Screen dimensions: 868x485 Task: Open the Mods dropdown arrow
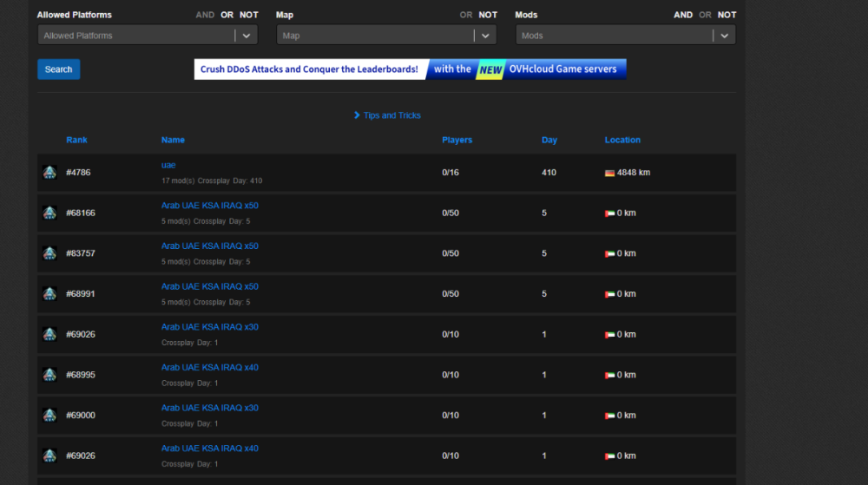724,36
